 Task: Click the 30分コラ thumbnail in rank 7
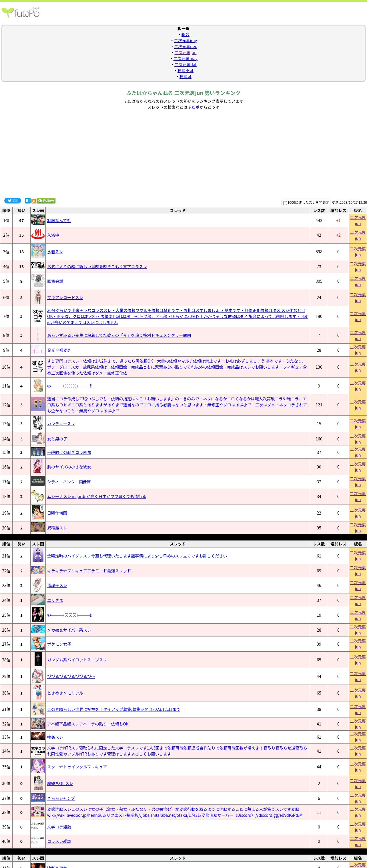38,316
